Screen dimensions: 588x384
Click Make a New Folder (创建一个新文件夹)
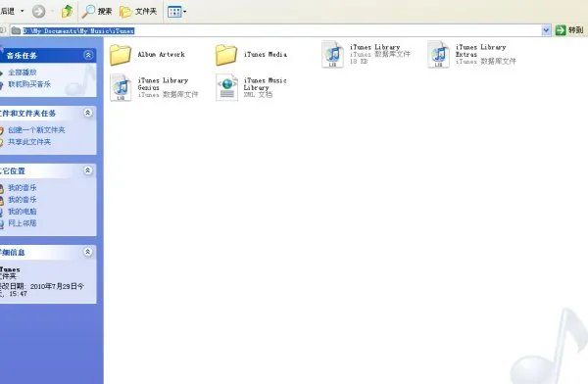coord(36,130)
